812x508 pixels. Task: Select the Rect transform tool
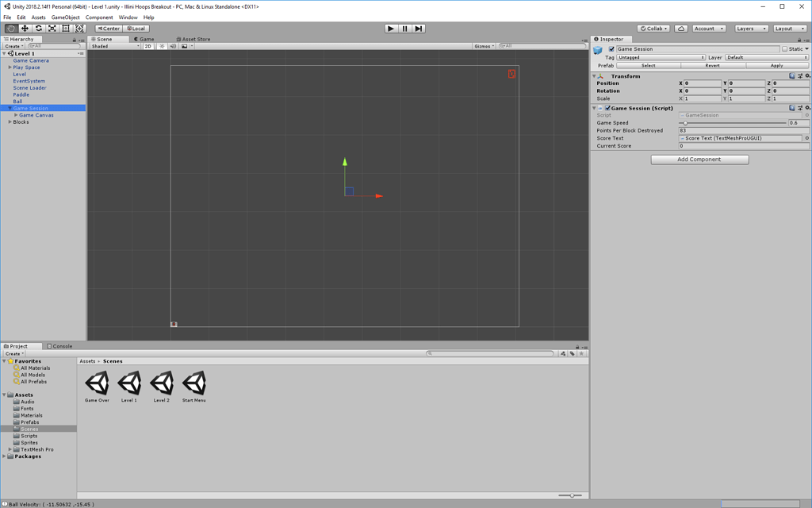coord(66,28)
